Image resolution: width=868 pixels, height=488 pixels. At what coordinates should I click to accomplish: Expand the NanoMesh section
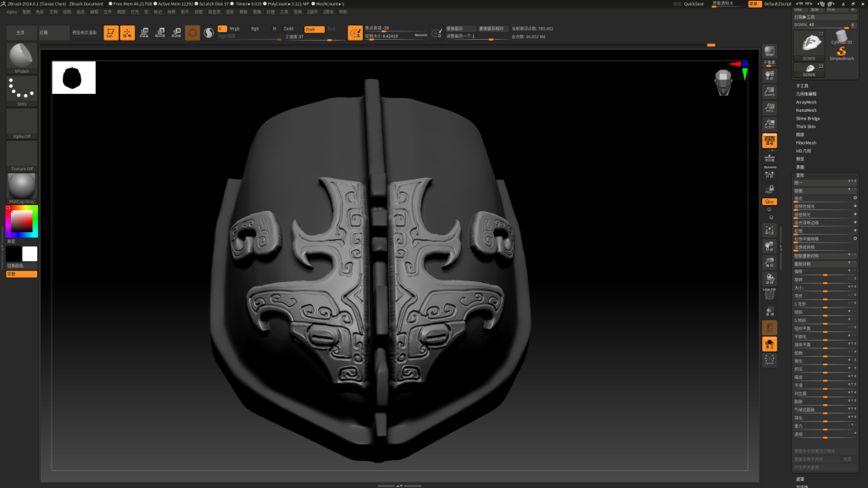pyautogui.click(x=806, y=110)
